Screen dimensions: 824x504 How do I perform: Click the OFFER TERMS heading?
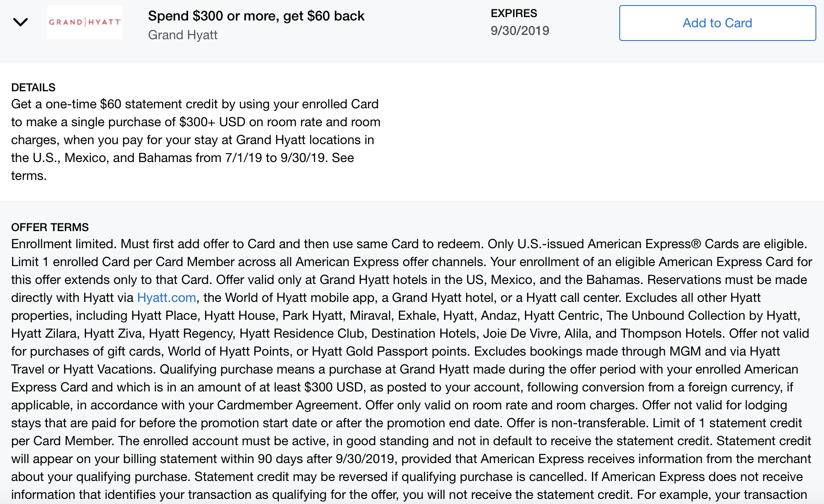click(x=50, y=227)
